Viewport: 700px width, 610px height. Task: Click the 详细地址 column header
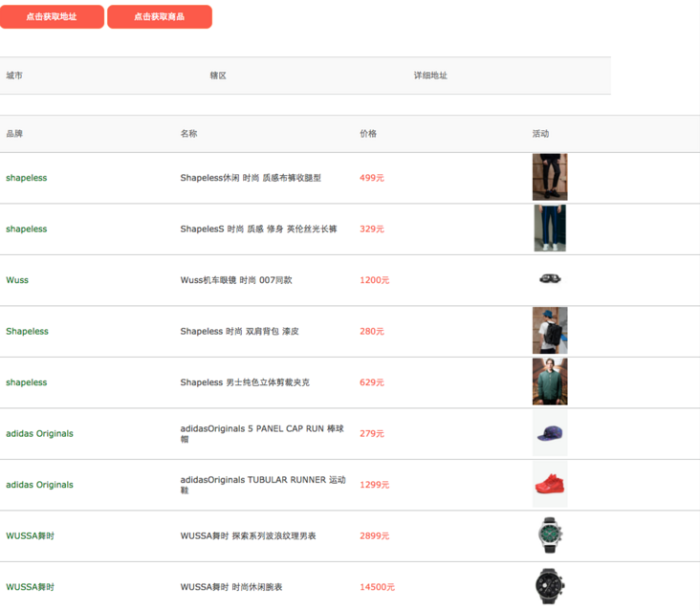click(430, 76)
